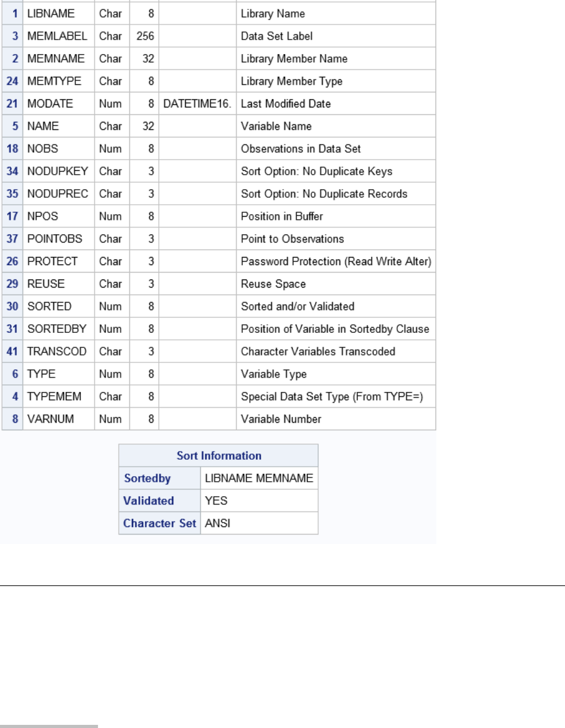Select 'Sort Option: No Duplicate Records' label
This screenshot has height=728, width=565.
pyautogui.click(x=324, y=193)
